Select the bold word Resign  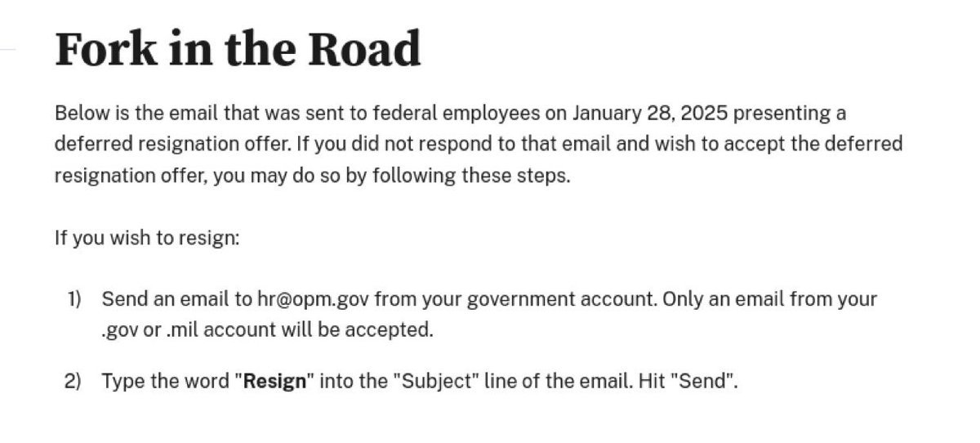tap(275, 381)
